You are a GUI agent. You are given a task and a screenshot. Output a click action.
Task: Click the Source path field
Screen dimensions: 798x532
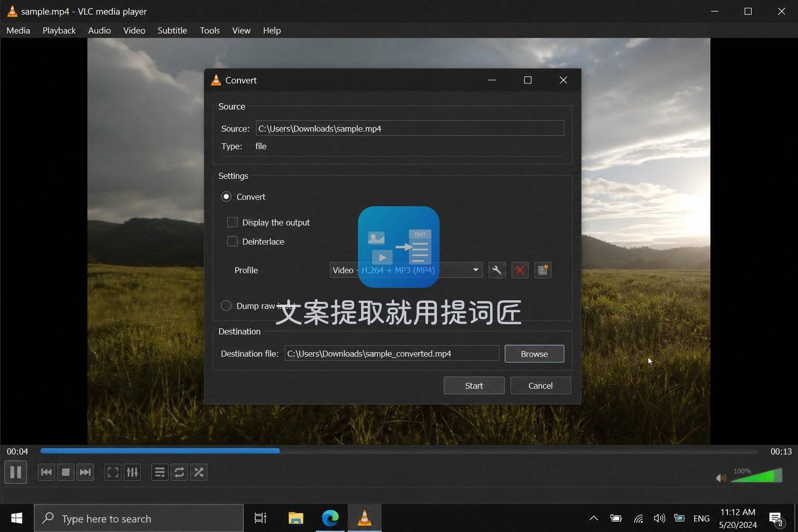[x=410, y=128]
